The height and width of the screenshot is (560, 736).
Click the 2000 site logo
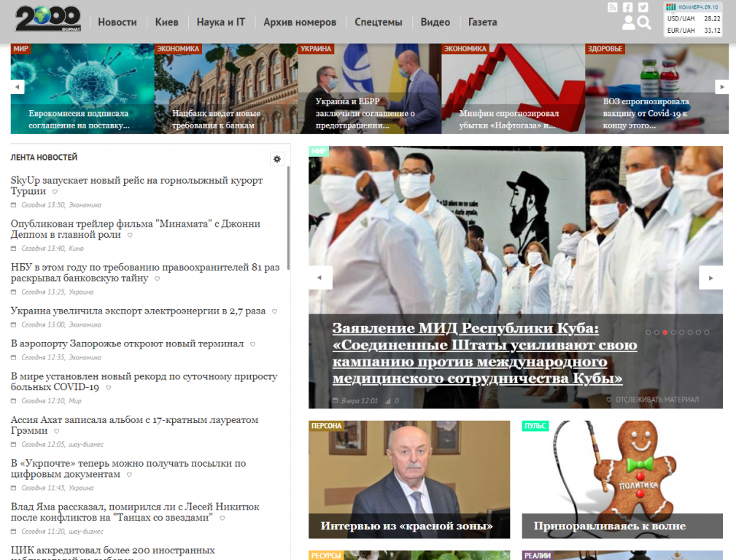tap(47, 19)
